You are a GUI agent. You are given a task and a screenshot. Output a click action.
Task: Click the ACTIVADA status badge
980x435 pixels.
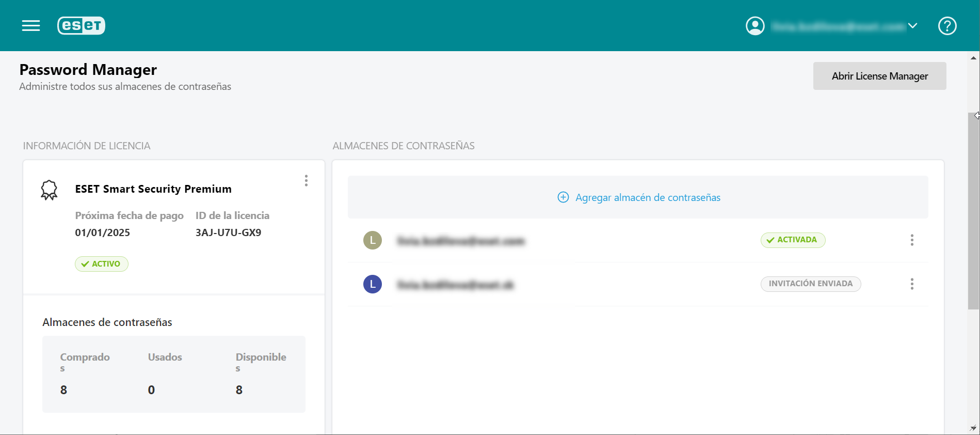point(793,240)
